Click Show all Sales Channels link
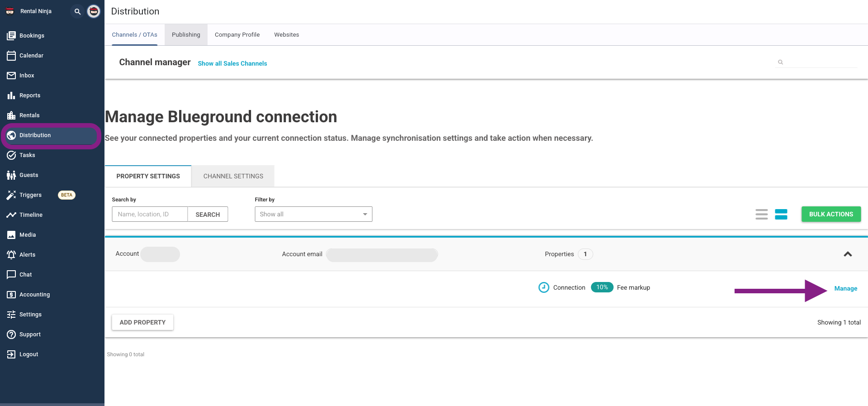This screenshot has height=406, width=868. [x=232, y=63]
